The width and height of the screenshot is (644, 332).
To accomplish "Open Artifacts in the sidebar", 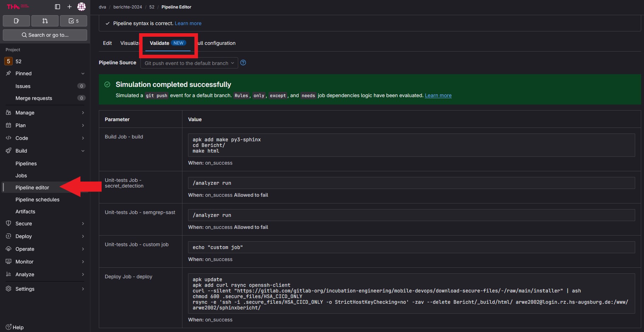I will pyautogui.click(x=45, y=212).
